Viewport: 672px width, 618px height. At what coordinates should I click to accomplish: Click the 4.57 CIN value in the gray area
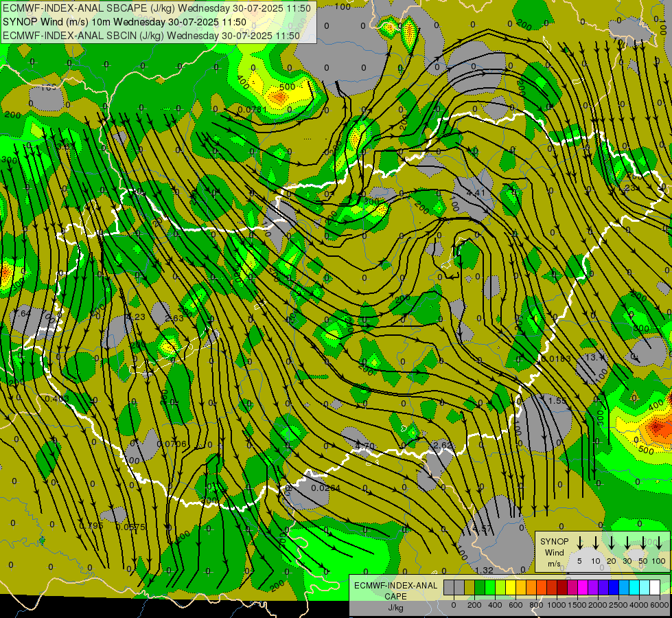click(483, 529)
